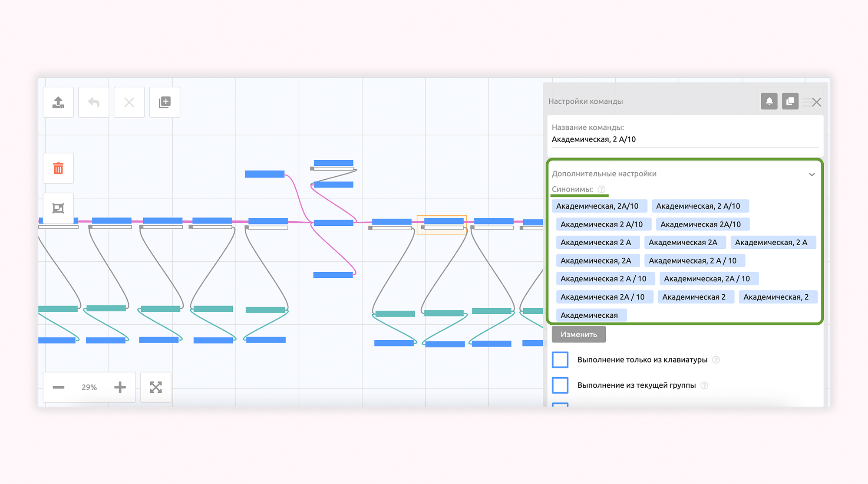
Task: Close the command settings panel
Action: point(816,102)
